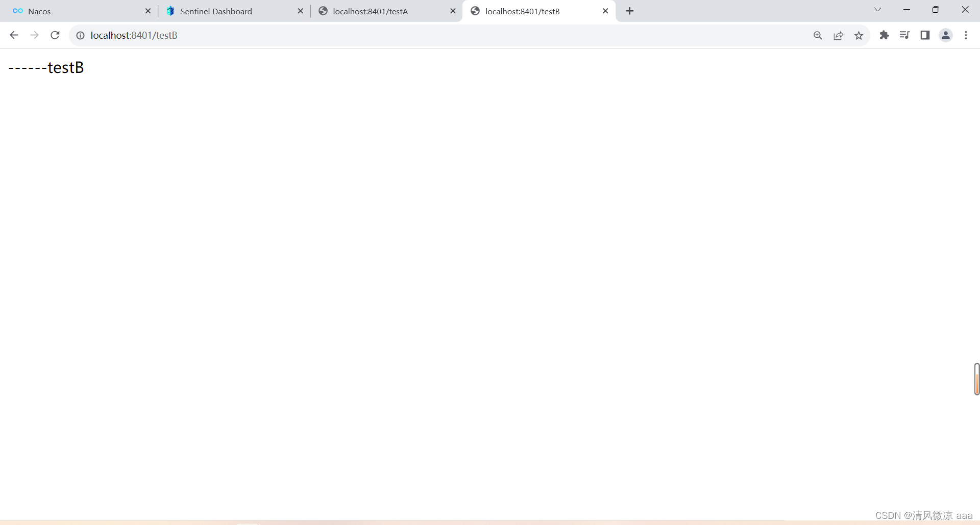Go forward to next page
The height and width of the screenshot is (525, 980).
(34, 35)
